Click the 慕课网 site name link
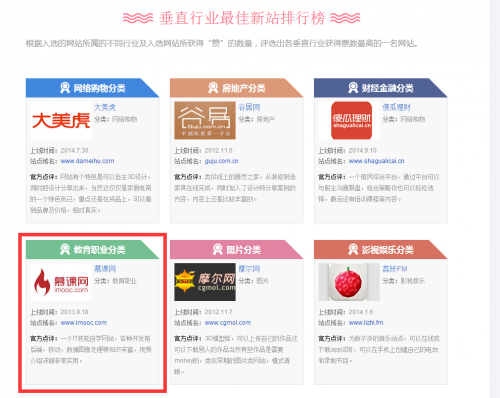500x398 pixels. click(x=105, y=269)
